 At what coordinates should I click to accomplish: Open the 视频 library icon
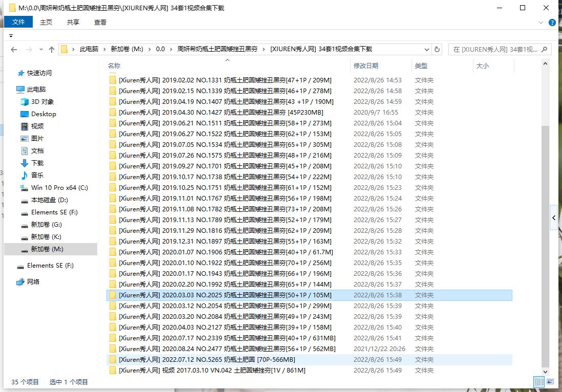(x=25, y=126)
